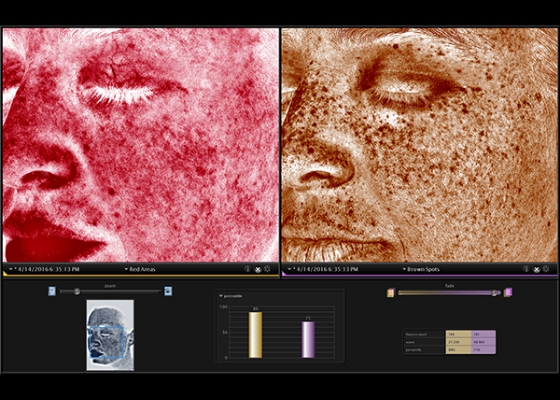The width and height of the screenshot is (560, 400).
Task: Click the purple fade cube icon
Action: 508,292
